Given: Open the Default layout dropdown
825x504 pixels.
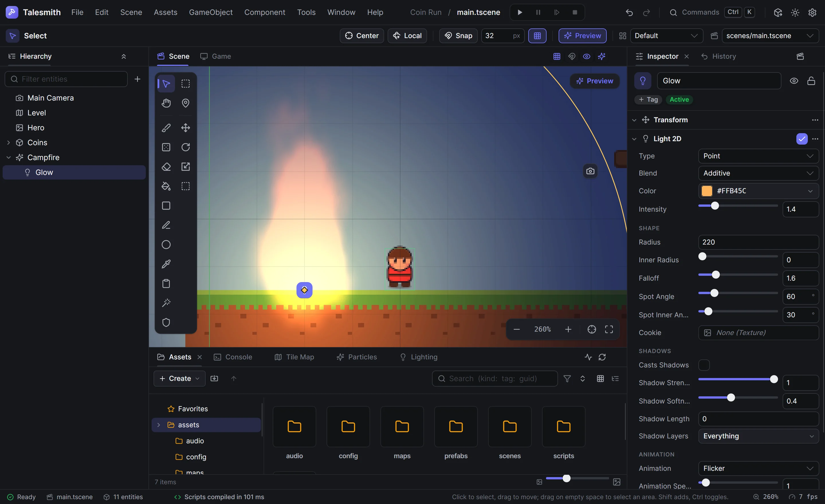Looking at the screenshot, I should [x=666, y=36].
